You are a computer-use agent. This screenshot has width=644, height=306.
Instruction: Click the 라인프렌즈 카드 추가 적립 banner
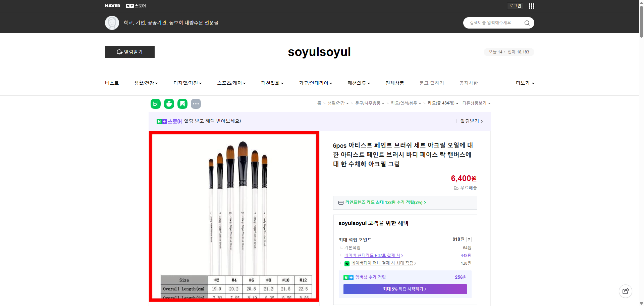click(383, 203)
